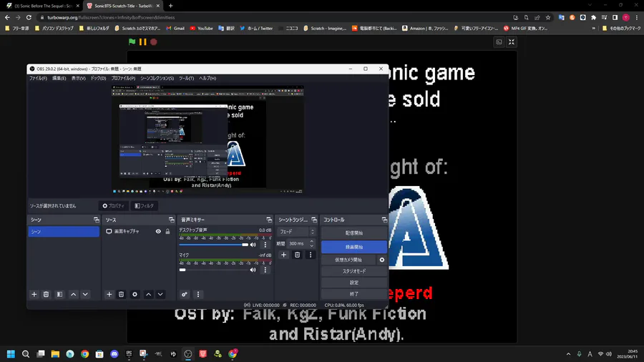Undock the Sources panel
Screen dimensions: 644x362
pyautogui.click(x=171, y=220)
